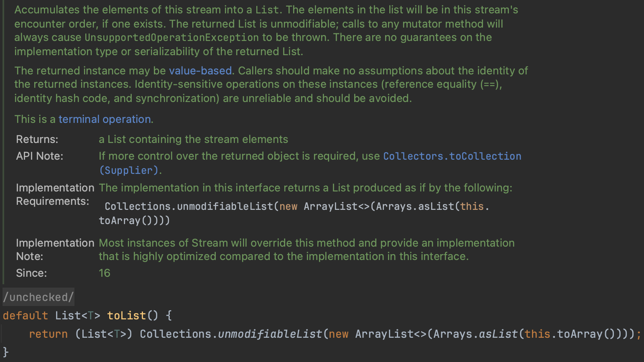The image size is (644, 362).
Task: Select the generic type T in List<T>
Action: coord(90,315)
